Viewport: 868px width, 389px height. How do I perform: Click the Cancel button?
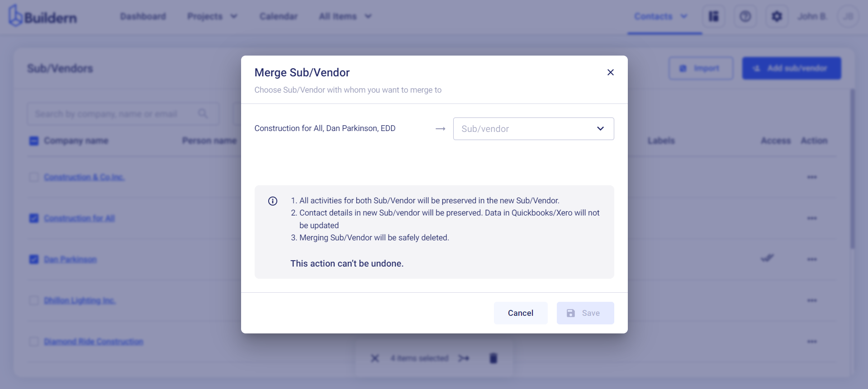pyautogui.click(x=521, y=313)
